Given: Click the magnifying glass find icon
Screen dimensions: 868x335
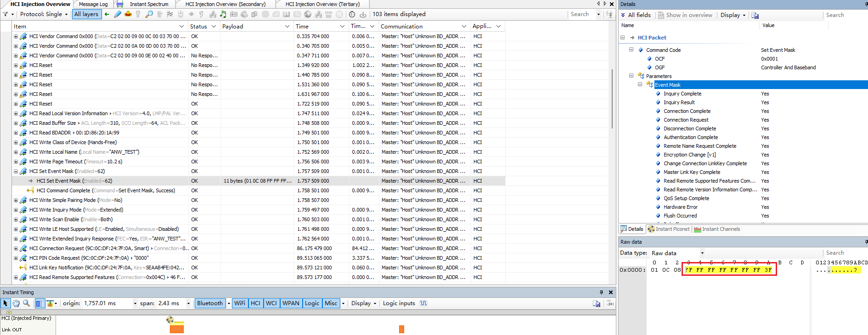Looking at the screenshot, I should coord(149,14).
